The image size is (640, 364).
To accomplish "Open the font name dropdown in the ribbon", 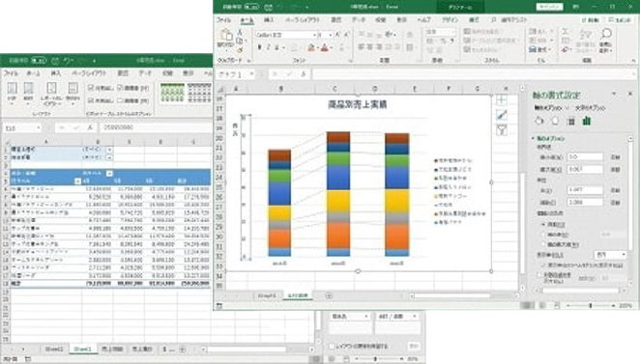I will coord(314,35).
